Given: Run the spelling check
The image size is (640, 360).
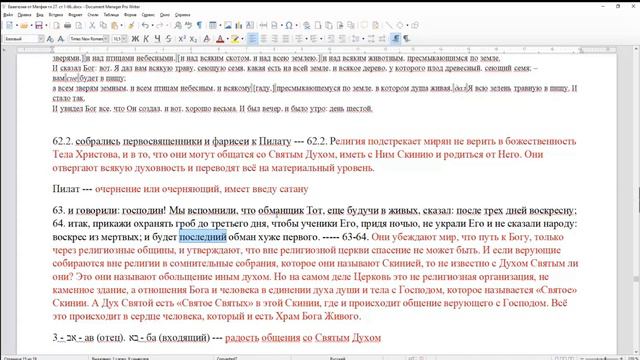Looking at the screenshot, I should point(188,25).
